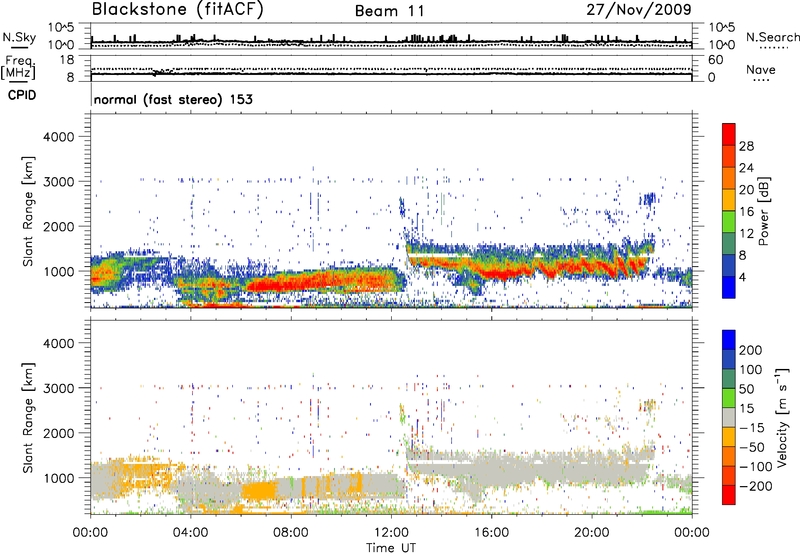
Task: Click the 'Nave' legend label
Action: [761, 70]
